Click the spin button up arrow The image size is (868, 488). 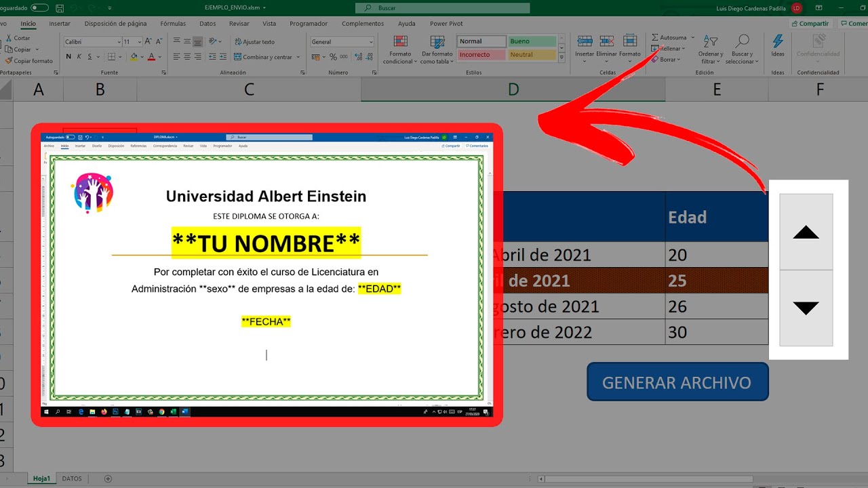(x=806, y=232)
